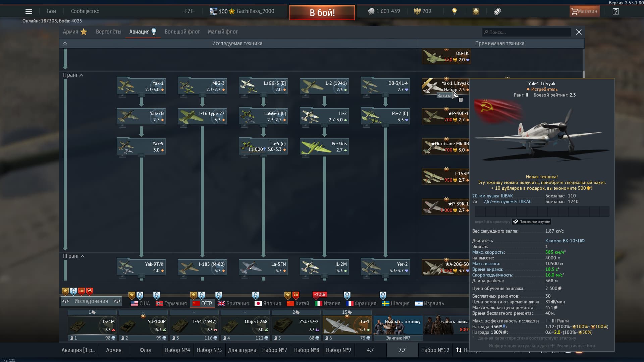The image size is (644, 362).
Task: Expand the Исследования dropdown panel
Action: pos(91,301)
